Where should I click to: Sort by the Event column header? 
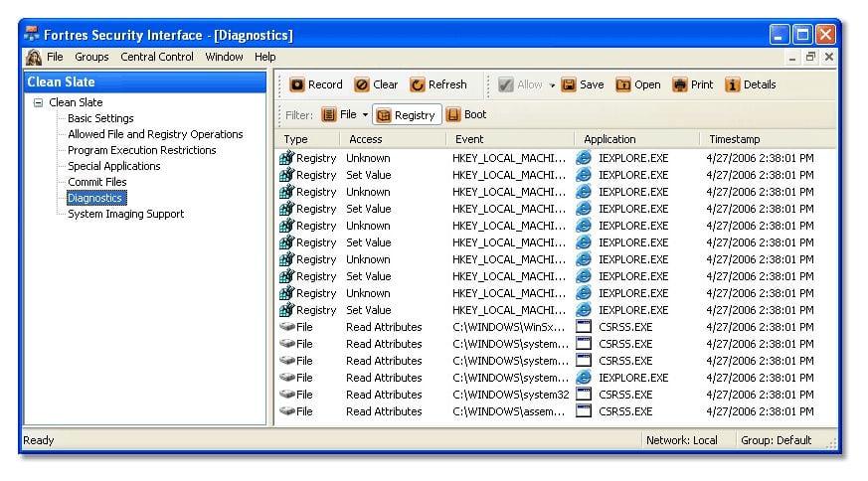tap(510, 139)
